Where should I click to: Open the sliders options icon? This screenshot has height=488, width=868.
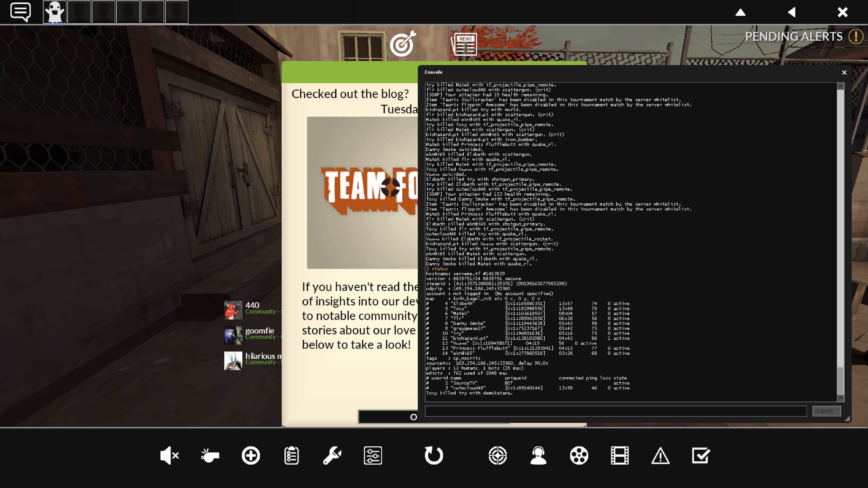point(373,456)
